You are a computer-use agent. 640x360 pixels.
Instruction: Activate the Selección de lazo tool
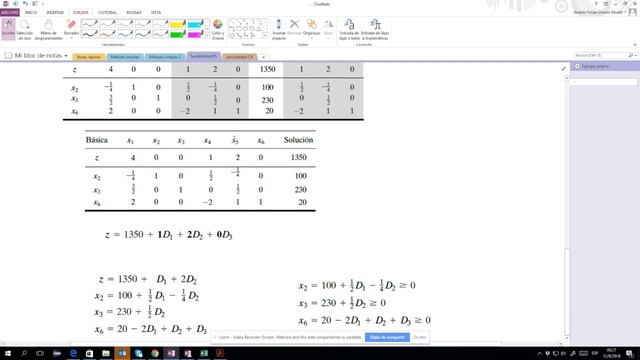24,29
